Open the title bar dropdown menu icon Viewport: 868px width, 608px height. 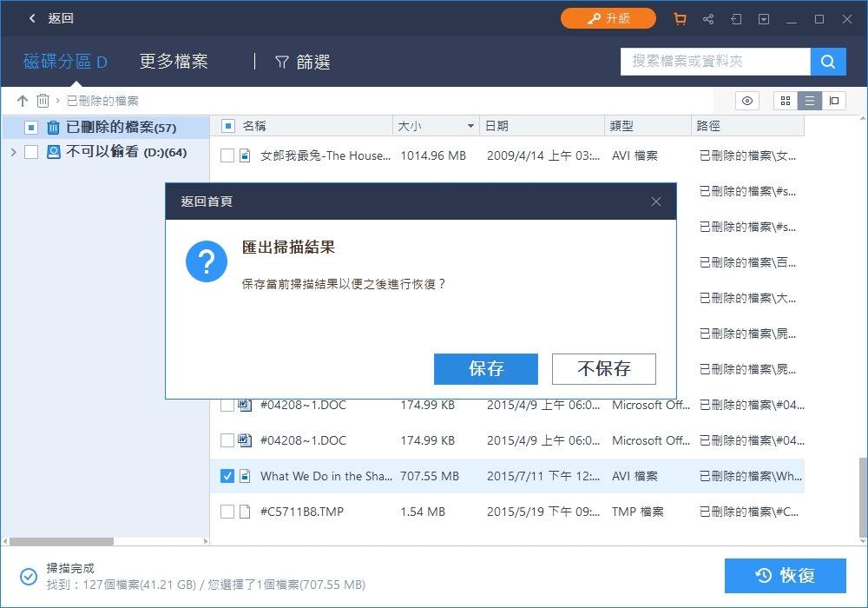tap(764, 19)
